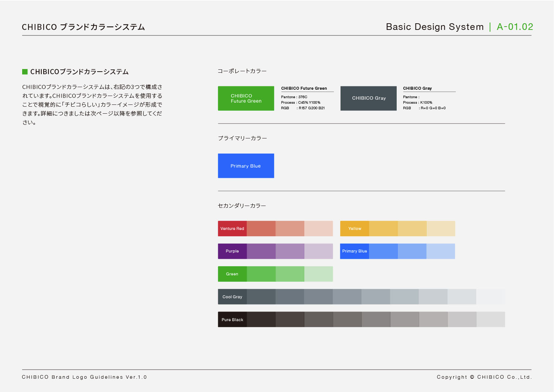The height and width of the screenshot is (392, 554).
Task: Pick the Venture Red secondary swatch
Action: point(232,228)
